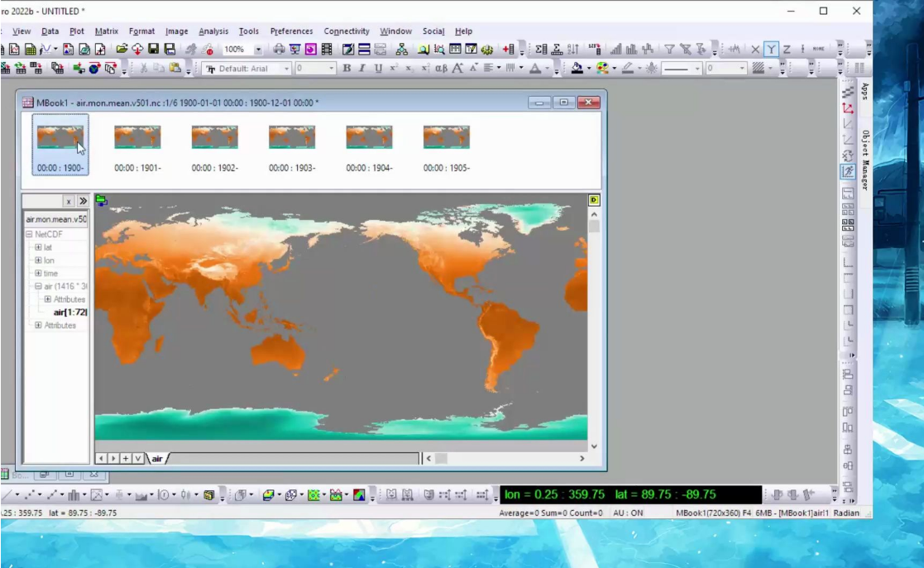The image size is (924, 568).
Task: Open the fill color paint bucket
Action: click(x=577, y=69)
